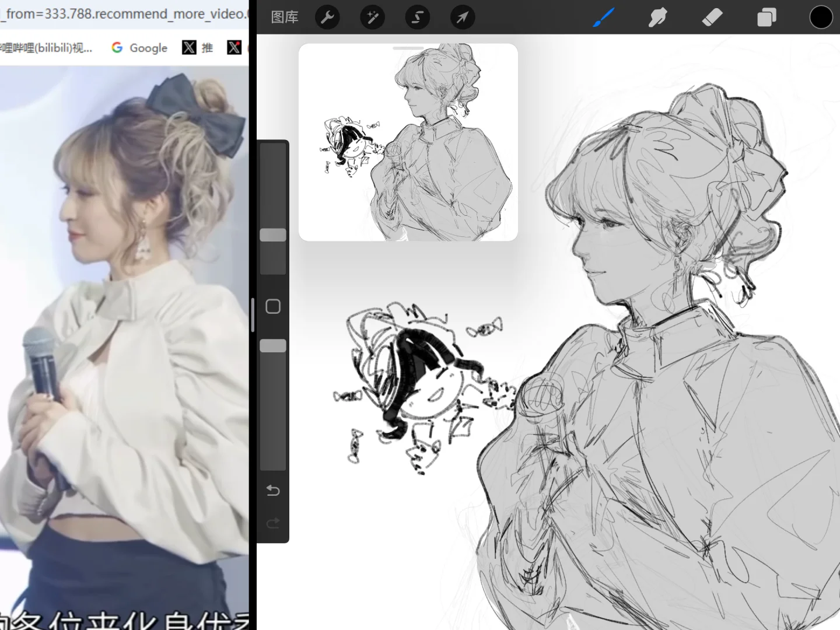Activate the Transform arrow tool

(x=463, y=17)
